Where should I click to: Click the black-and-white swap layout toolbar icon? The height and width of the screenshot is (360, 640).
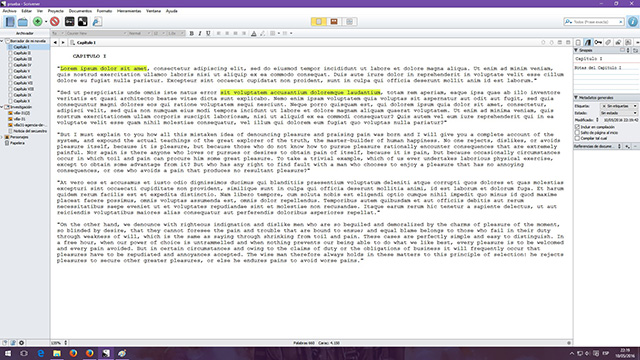(x=82, y=22)
